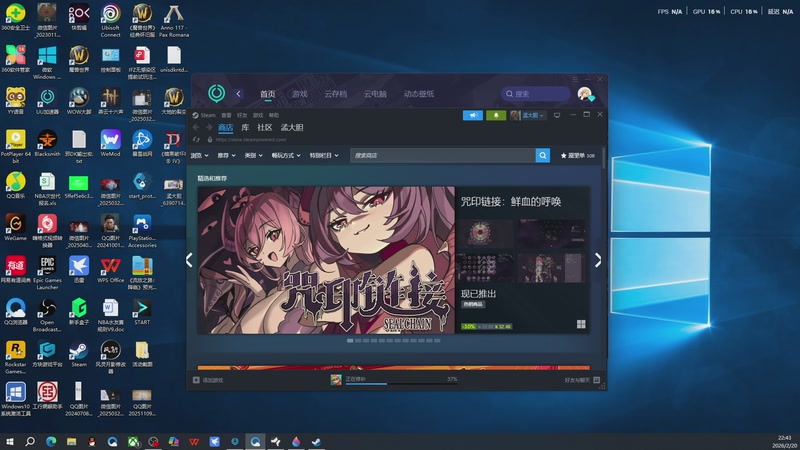Open the 360安全卫士 desktop shortcut
Viewport: 800px width, 450px height.
[15, 17]
